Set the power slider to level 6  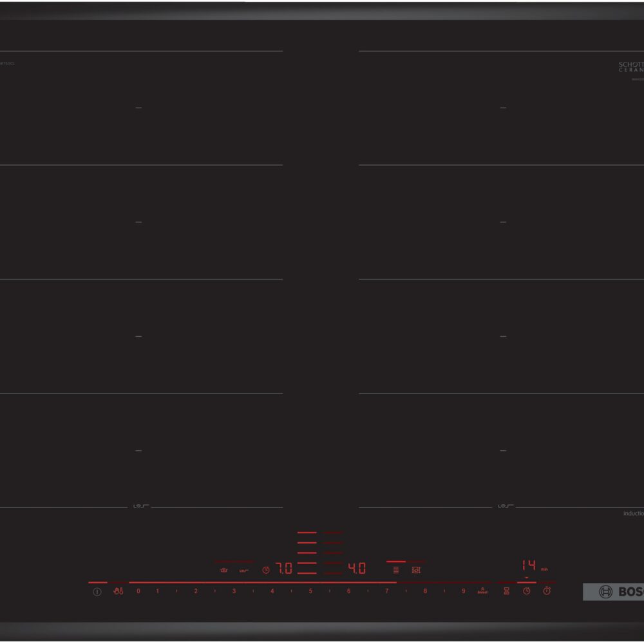(348, 591)
